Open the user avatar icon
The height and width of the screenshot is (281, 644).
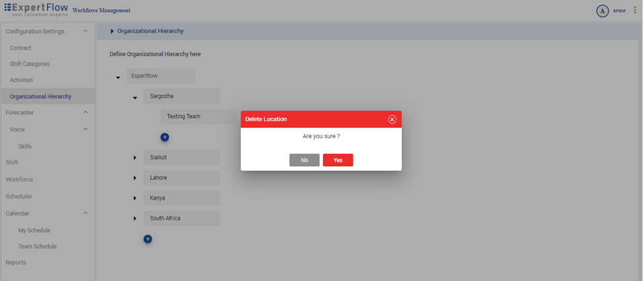(x=602, y=11)
